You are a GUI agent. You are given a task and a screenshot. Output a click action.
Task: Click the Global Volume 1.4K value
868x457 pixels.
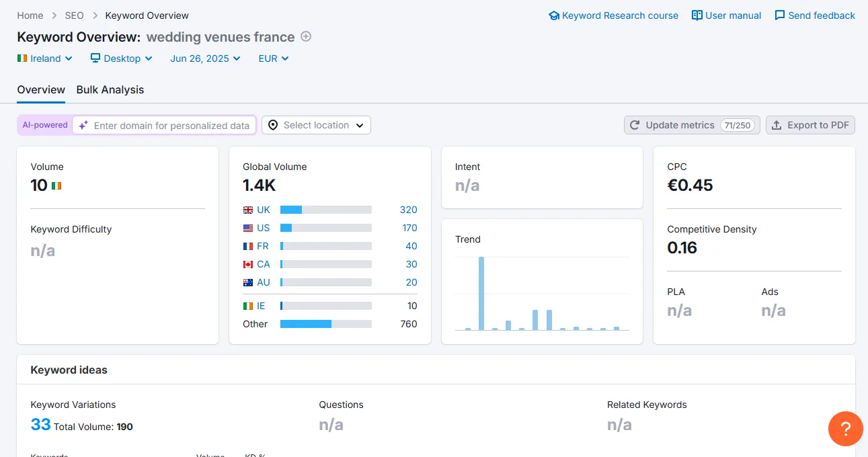(260, 185)
